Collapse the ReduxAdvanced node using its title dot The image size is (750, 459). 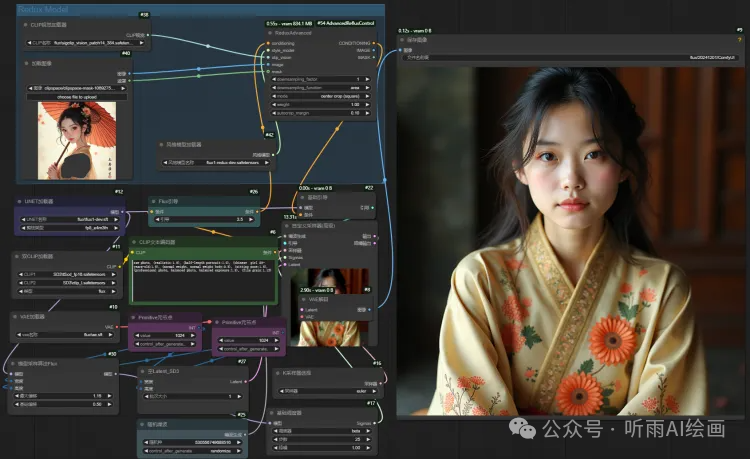pos(270,33)
